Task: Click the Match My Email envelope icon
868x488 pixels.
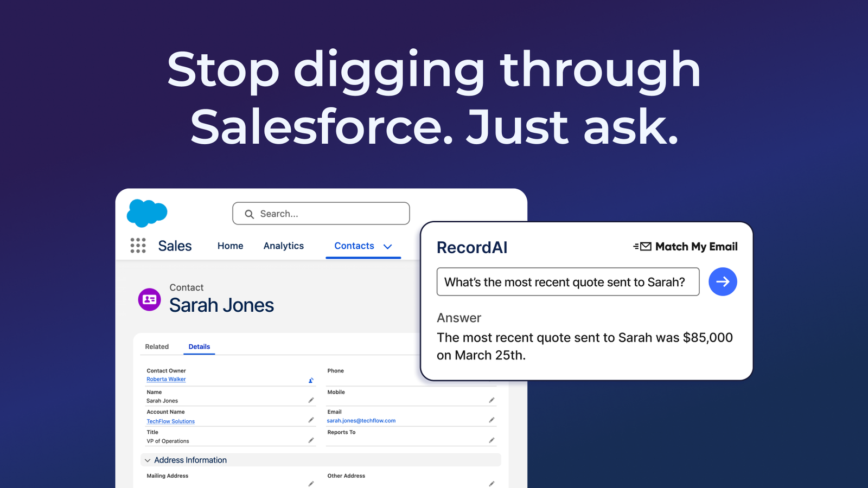Action: click(x=642, y=247)
